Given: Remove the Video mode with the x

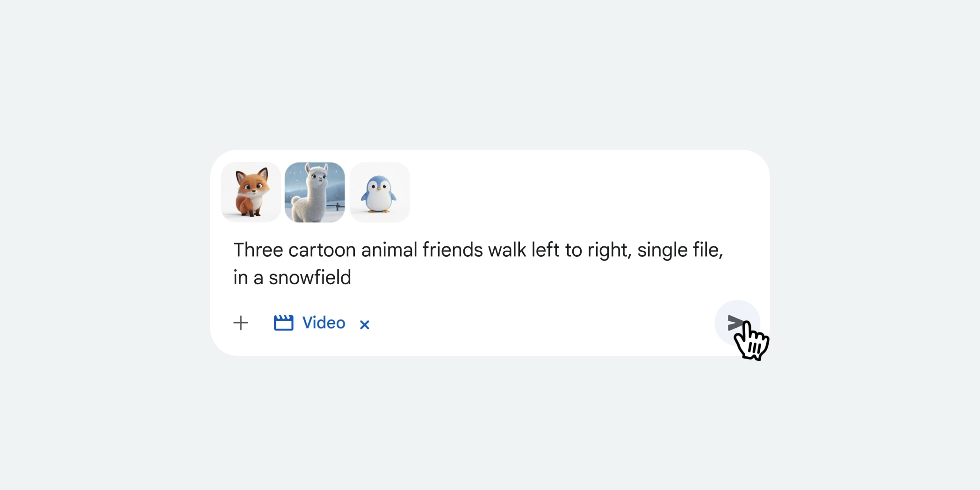Looking at the screenshot, I should click(x=365, y=324).
